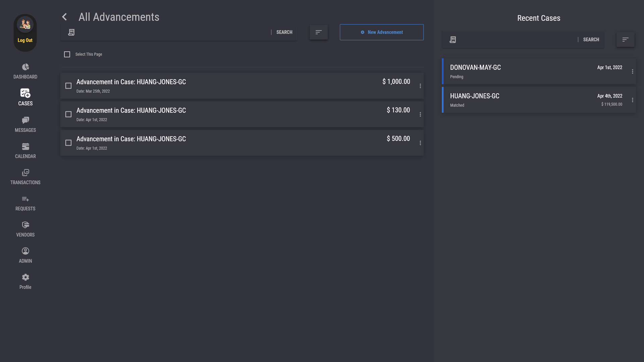Go to Transactions icon in sidebar
Image resolution: width=644 pixels, height=362 pixels.
[x=25, y=173]
